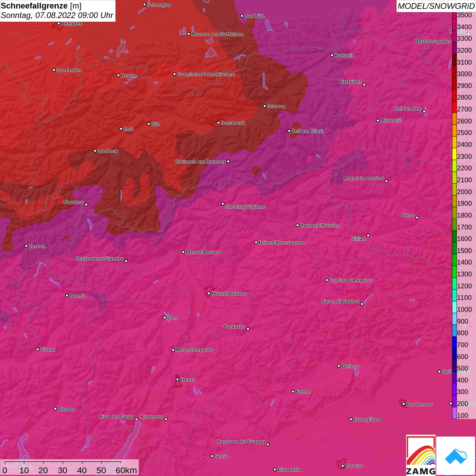This screenshot has height=476, width=476.
Task: Click the date Sonntag, 07.08.2022 09:00 Uhr
Action: click(57, 15)
